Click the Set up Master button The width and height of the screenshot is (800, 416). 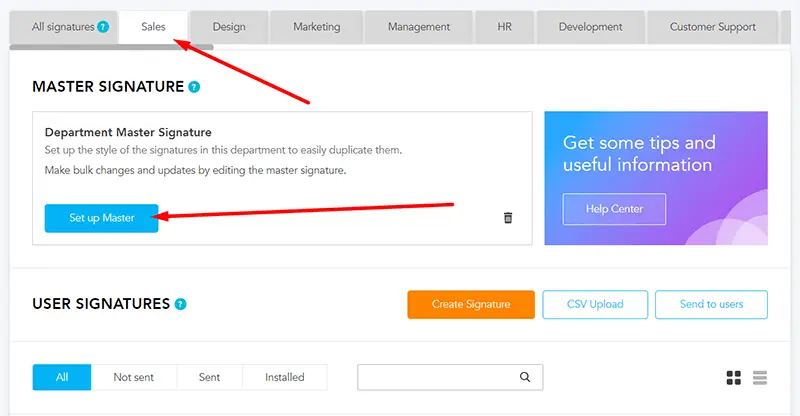(102, 218)
